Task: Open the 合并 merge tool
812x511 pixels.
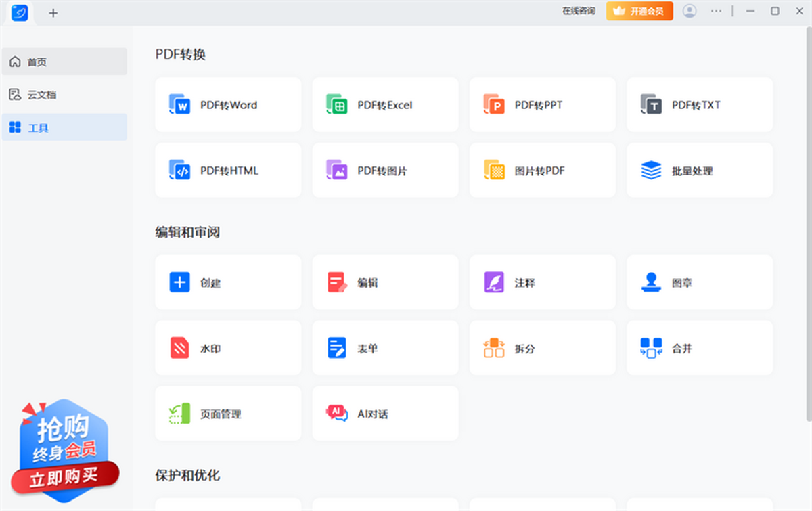Action: [x=699, y=348]
